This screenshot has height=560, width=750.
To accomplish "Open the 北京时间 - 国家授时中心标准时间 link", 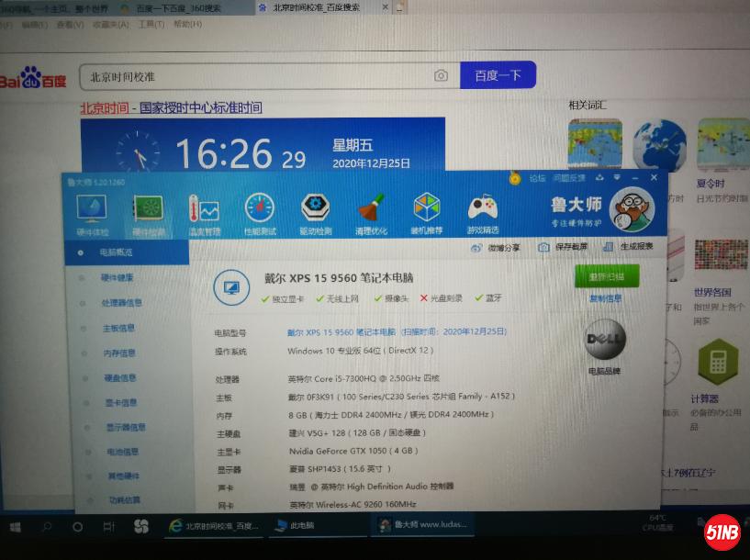I will coord(171,107).
